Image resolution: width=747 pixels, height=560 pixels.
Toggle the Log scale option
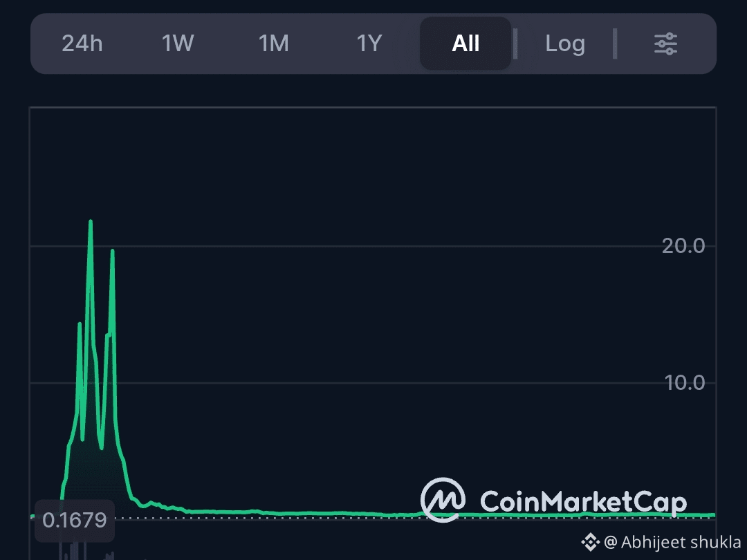pyautogui.click(x=565, y=44)
